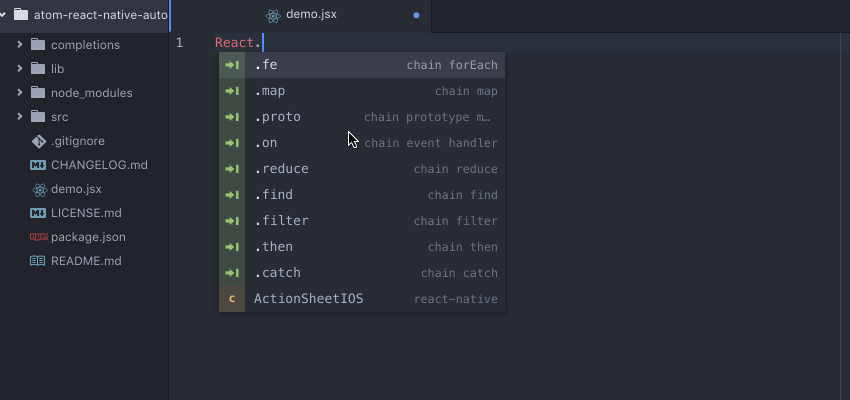Expand the src folder chevron
The image size is (850, 400).
[x=20, y=117]
